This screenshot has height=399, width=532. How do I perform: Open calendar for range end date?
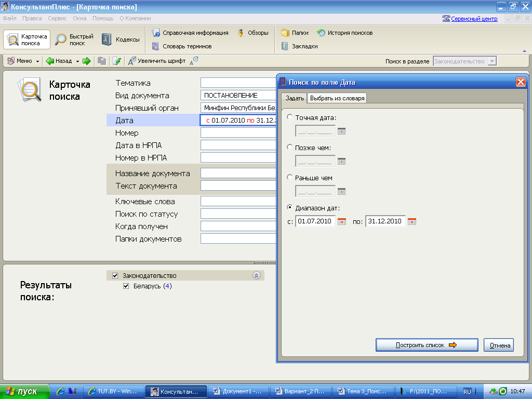(412, 221)
